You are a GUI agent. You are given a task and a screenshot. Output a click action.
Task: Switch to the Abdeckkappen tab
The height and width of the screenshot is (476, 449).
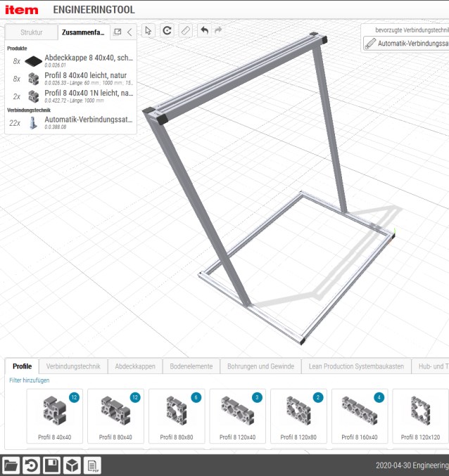(135, 366)
